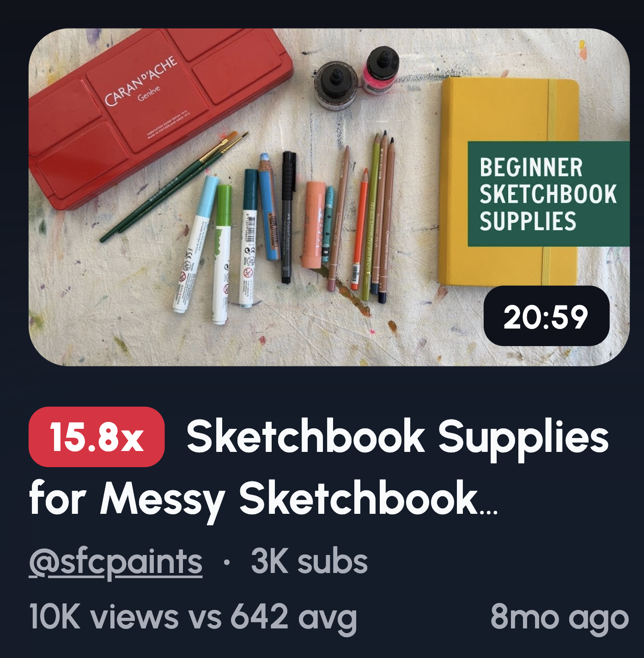Click the 8mo ago upload date
Viewport: 644px width, 658px height.
[559, 617]
